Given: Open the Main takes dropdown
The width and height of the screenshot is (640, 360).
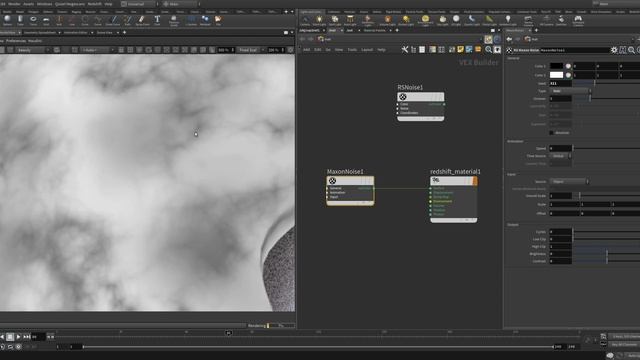Looking at the screenshot, I should [x=181, y=4].
